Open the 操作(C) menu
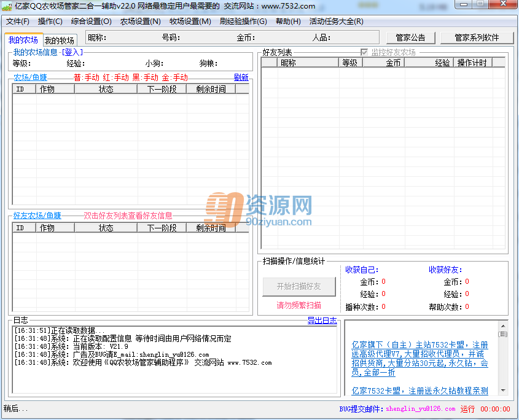This screenshot has width=519, height=420. click(50, 21)
